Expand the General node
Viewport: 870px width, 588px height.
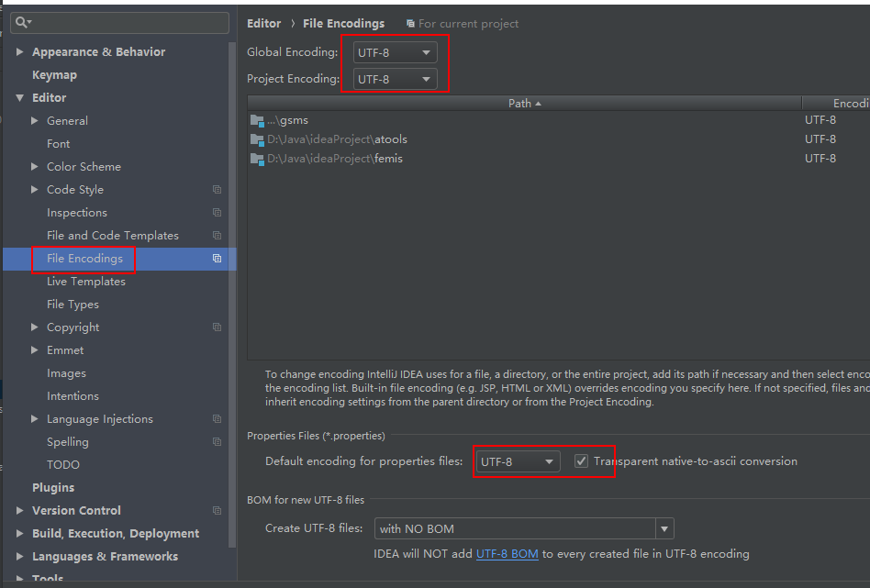(34, 120)
